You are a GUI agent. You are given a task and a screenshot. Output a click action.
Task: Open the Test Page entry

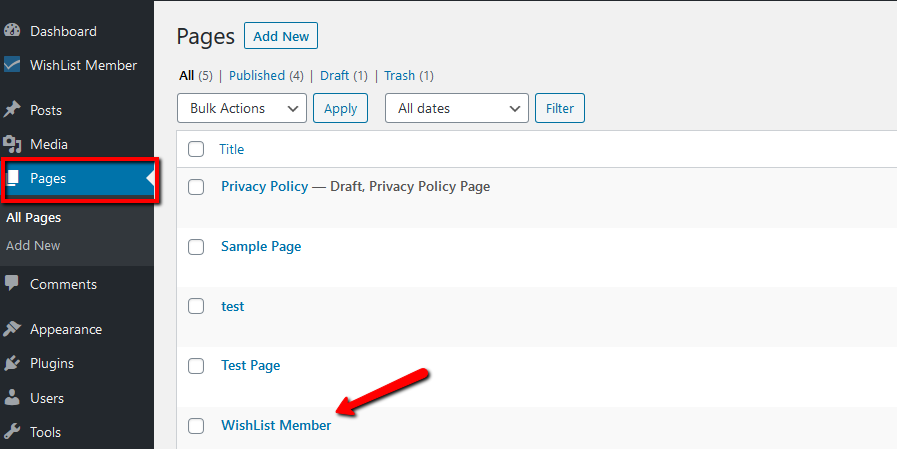[251, 365]
